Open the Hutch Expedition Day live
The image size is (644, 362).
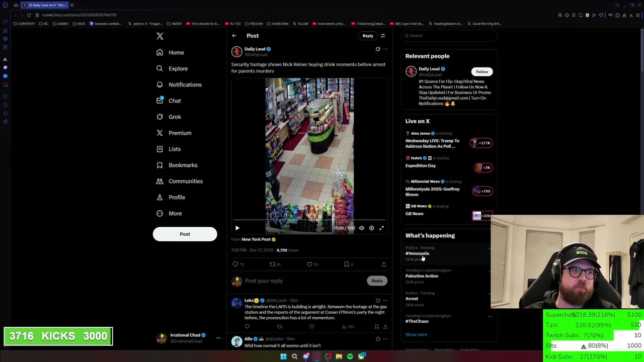click(449, 163)
